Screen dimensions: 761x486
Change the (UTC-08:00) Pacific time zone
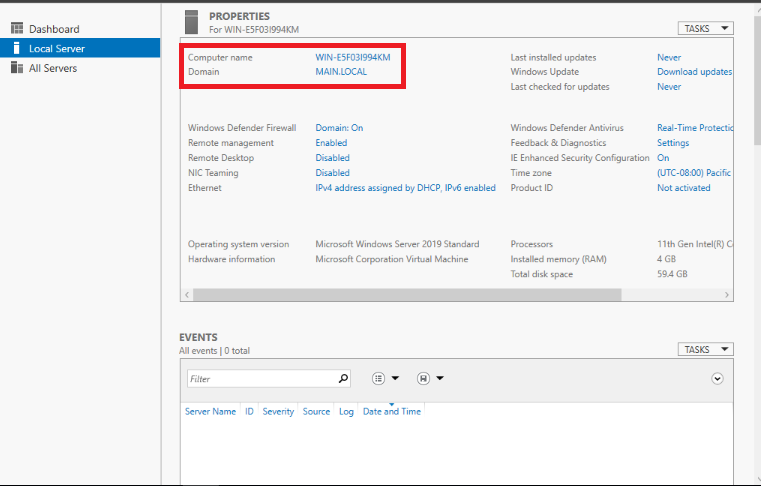click(694, 173)
